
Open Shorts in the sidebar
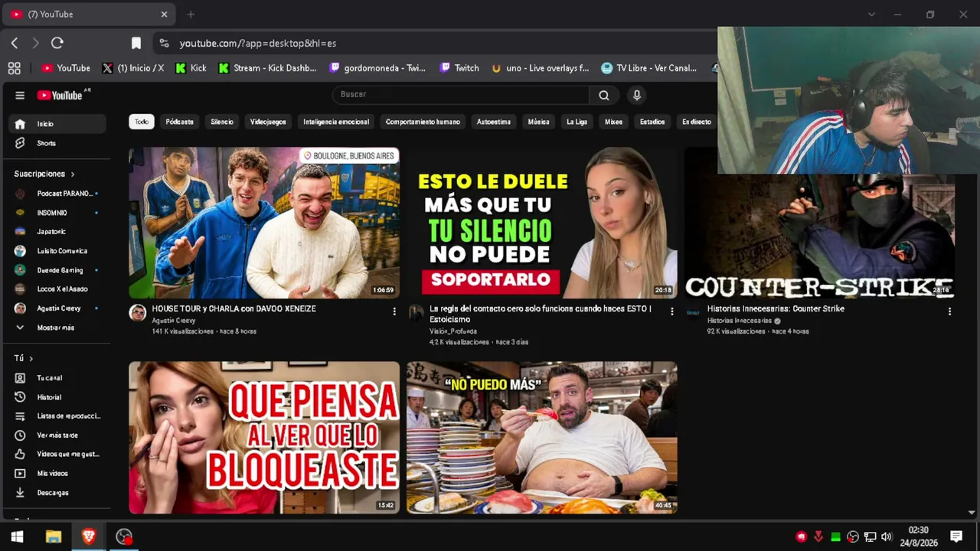pyautogui.click(x=57, y=143)
